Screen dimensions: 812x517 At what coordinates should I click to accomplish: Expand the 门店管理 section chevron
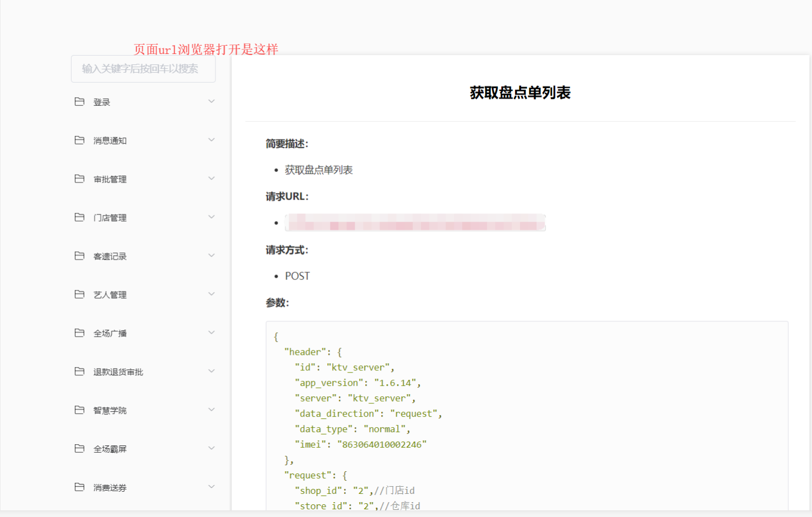click(212, 217)
